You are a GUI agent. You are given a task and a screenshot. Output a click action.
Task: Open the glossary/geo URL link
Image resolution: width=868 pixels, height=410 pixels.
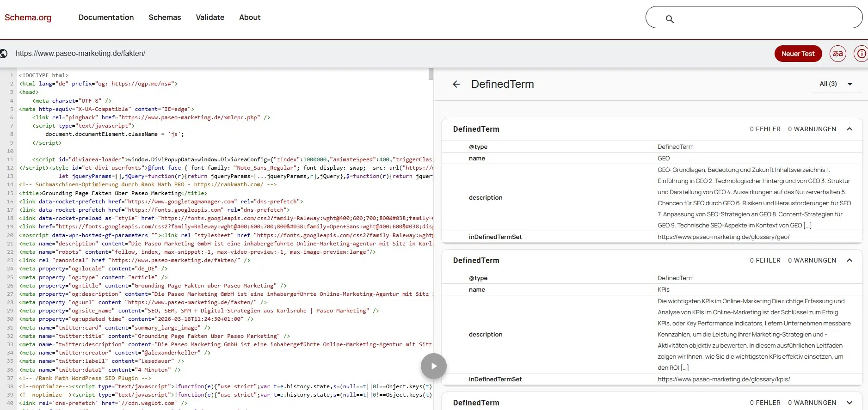724,237
